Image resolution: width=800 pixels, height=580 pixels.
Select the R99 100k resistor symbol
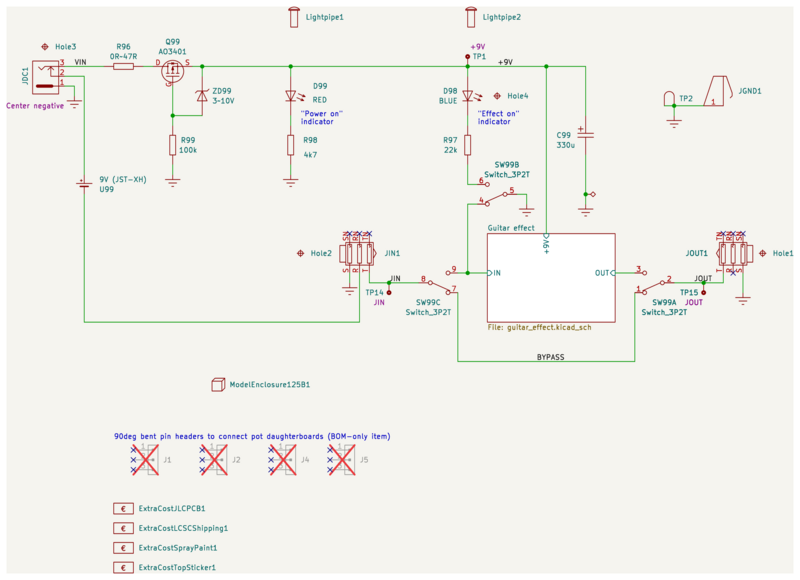click(172, 145)
